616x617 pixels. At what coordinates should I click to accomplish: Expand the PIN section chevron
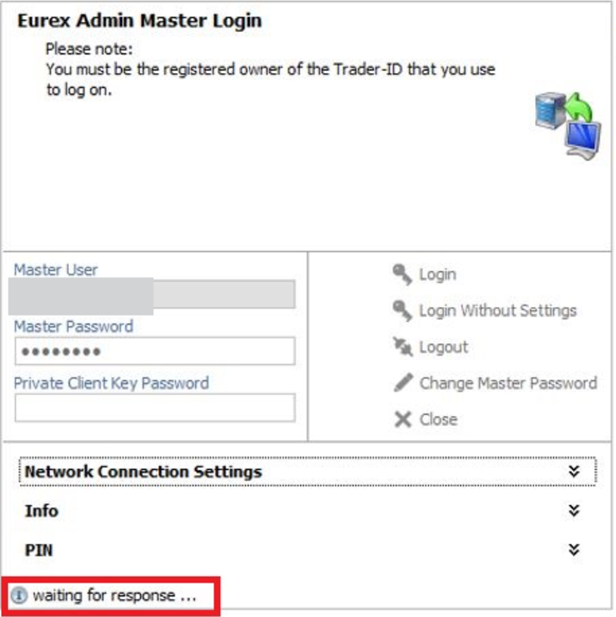click(574, 549)
